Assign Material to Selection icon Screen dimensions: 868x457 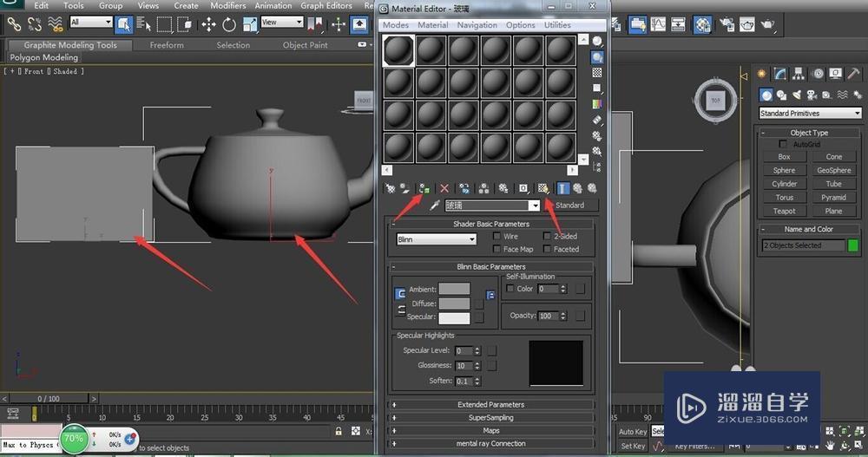tap(424, 189)
